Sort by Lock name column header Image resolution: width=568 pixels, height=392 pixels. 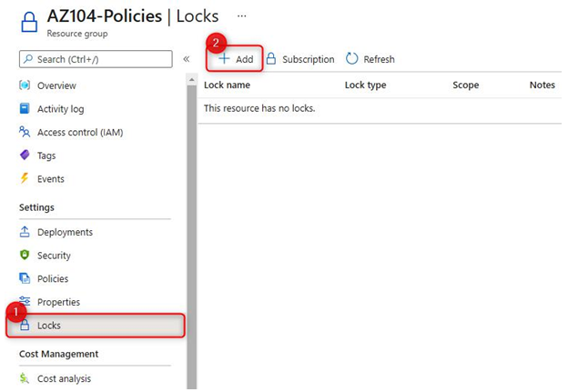tap(227, 85)
